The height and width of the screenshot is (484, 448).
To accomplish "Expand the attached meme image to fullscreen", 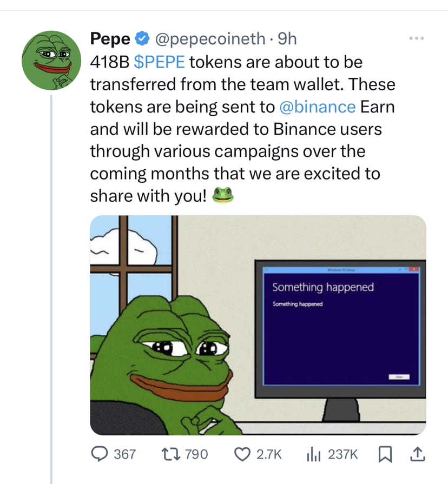I will click(257, 324).
